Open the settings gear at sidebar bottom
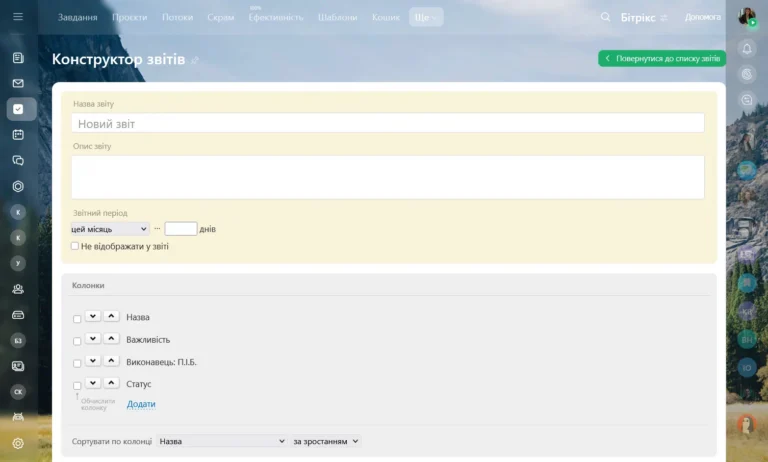The height and width of the screenshot is (462, 768). 18,443
